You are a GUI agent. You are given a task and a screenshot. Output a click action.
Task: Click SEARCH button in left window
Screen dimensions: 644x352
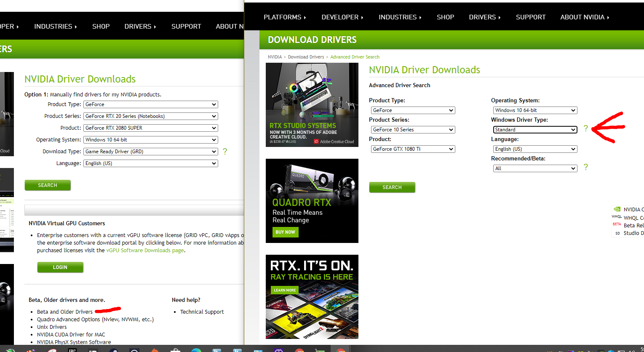[x=48, y=185]
